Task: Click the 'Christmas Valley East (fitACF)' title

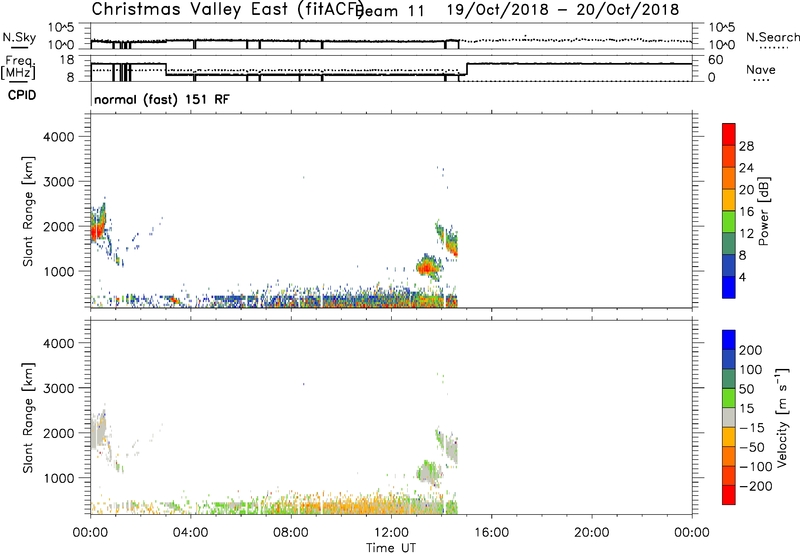Action: 228,9
